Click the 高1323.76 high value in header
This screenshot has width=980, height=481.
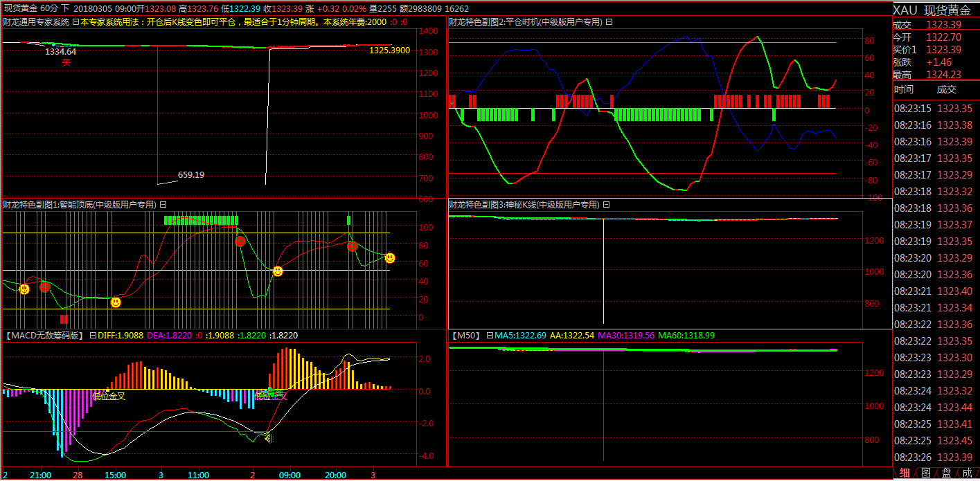pyautogui.click(x=198, y=9)
